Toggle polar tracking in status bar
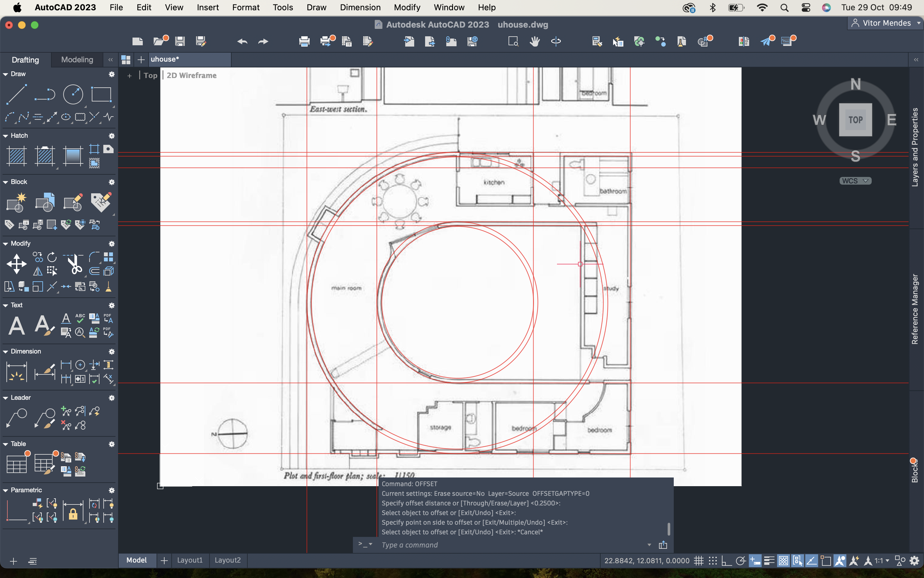 coord(740,561)
